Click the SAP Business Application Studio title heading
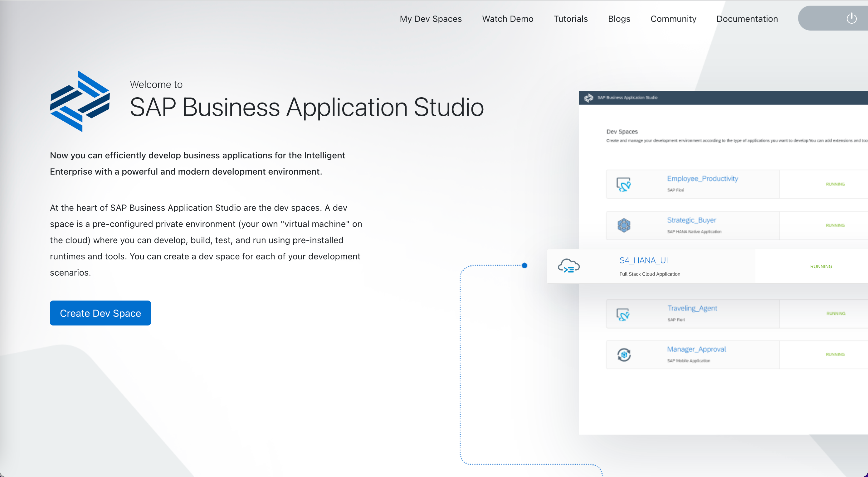The height and width of the screenshot is (477, 868). tap(307, 107)
